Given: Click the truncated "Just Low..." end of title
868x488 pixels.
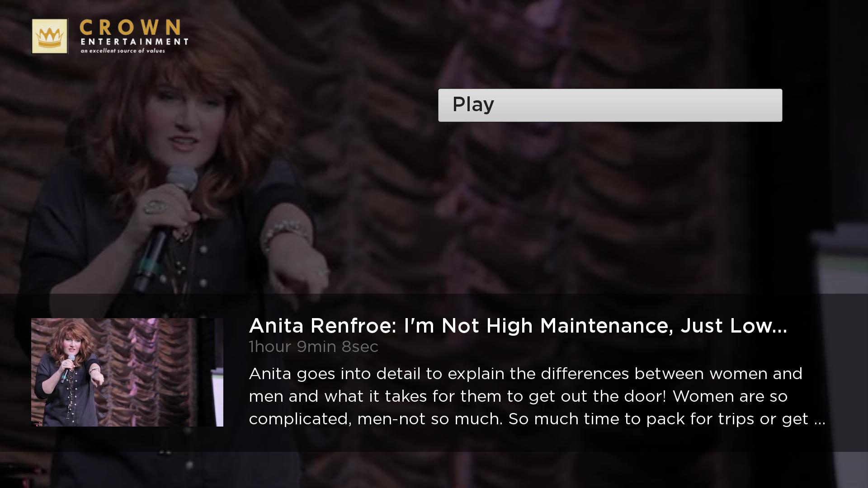Looking at the screenshot, I should [x=734, y=326].
